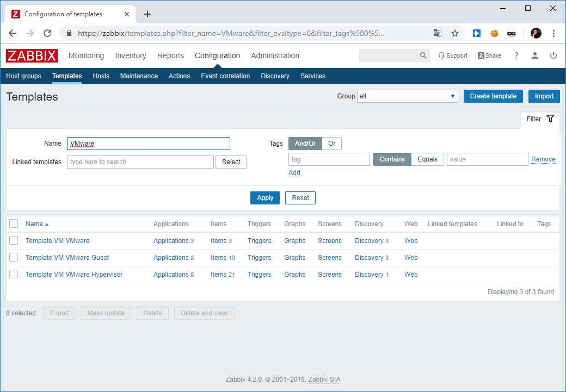Open Applications 6 for VMware Hypervisor
The image size is (566, 392).
click(174, 275)
